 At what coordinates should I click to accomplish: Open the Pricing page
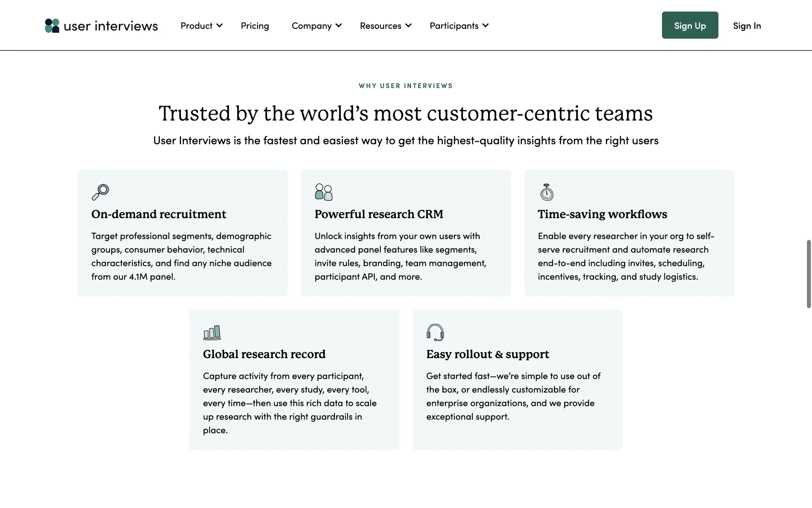pyautogui.click(x=255, y=25)
